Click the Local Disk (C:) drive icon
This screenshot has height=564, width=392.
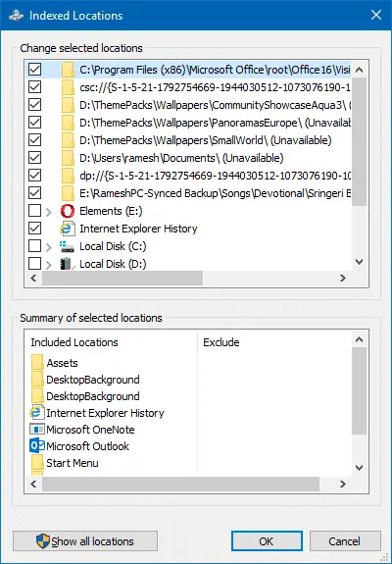click(x=68, y=246)
